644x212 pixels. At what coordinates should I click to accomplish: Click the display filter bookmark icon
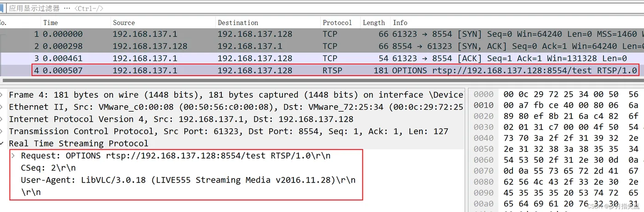[3, 8]
